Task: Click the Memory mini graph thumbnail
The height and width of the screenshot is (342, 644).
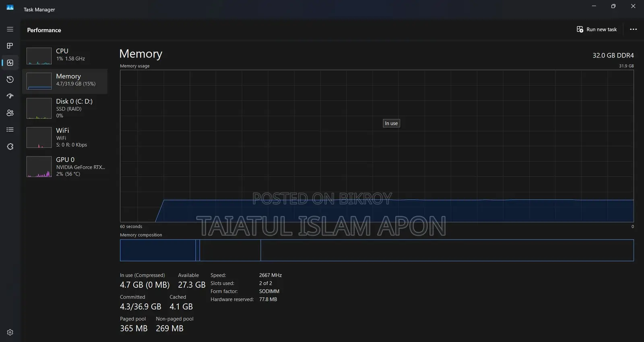Action: 39,81
